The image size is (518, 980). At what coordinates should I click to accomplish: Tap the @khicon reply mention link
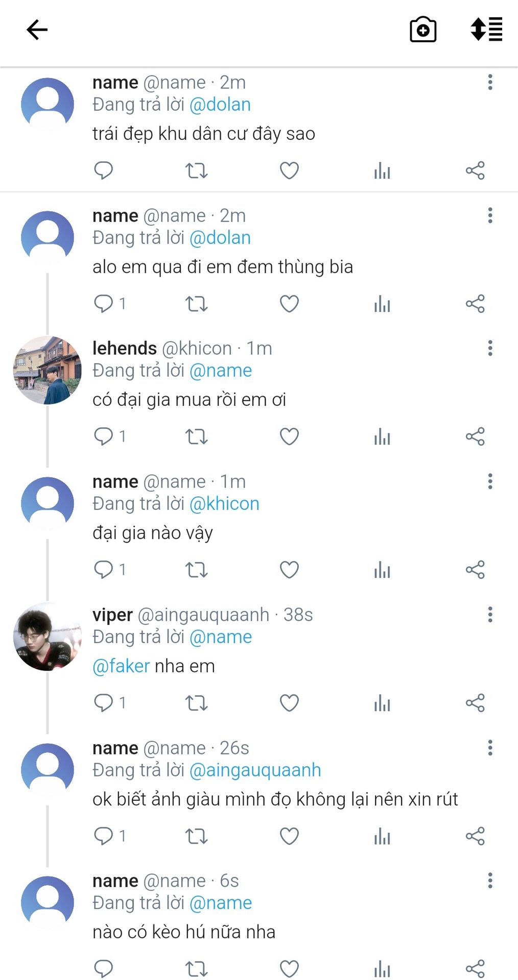pyautogui.click(x=224, y=504)
